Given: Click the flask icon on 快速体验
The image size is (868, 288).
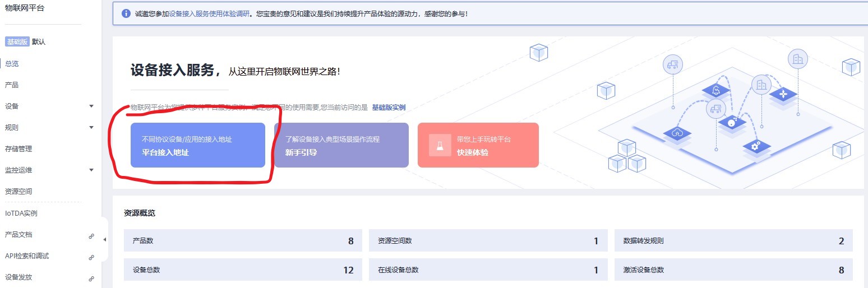Looking at the screenshot, I should 440,145.
